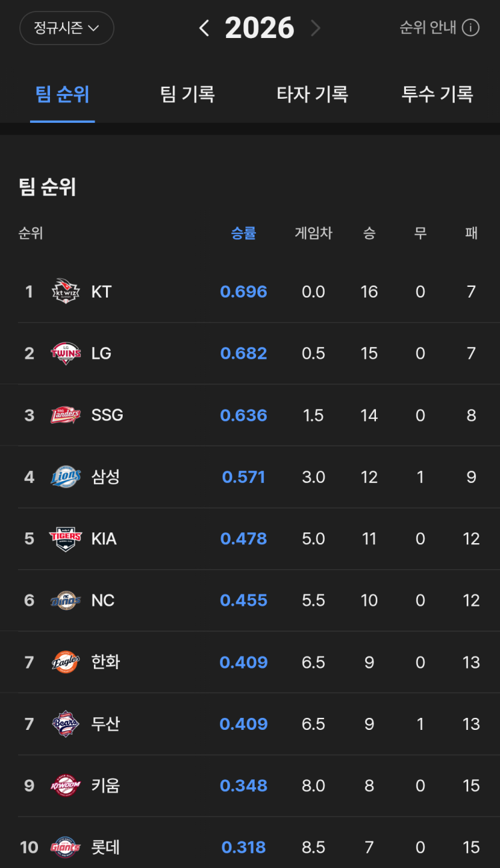
Task: Open the 정규시즌 season type dropdown
Action: pyautogui.click(x=67, y=28)
